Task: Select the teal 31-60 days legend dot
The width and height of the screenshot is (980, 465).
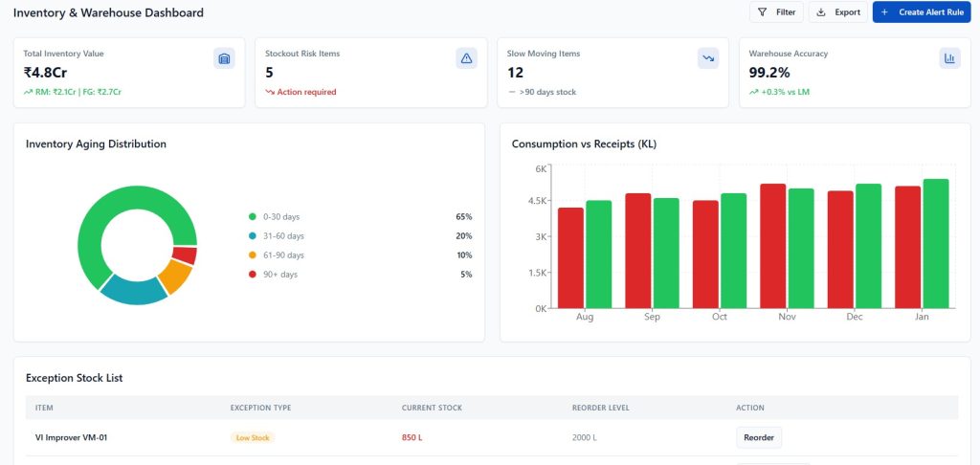Action: point(253,236)
